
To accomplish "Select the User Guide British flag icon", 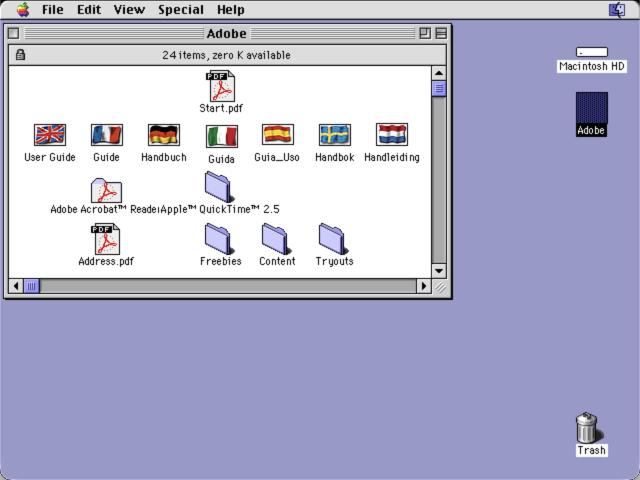I will (x=50, y=135).
